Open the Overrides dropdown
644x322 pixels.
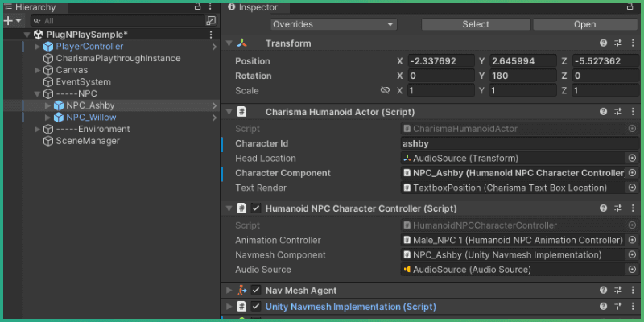pos(333,24)
